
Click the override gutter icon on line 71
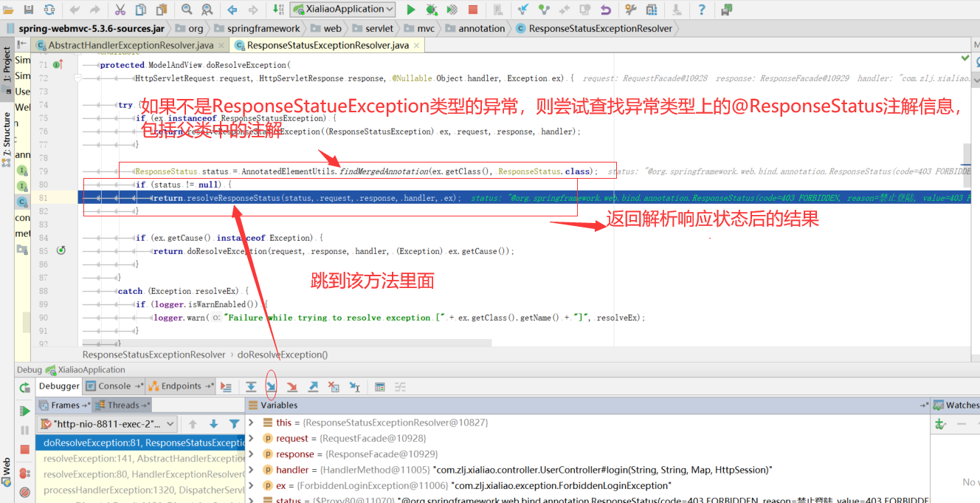click(x=58, y=65)
